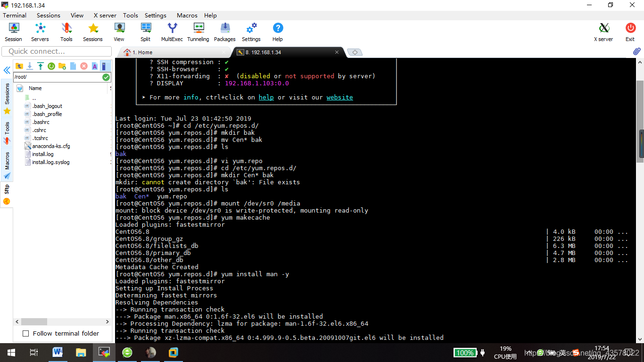
Task: Open the Packages toolbar button
Action: click(225, 32)
